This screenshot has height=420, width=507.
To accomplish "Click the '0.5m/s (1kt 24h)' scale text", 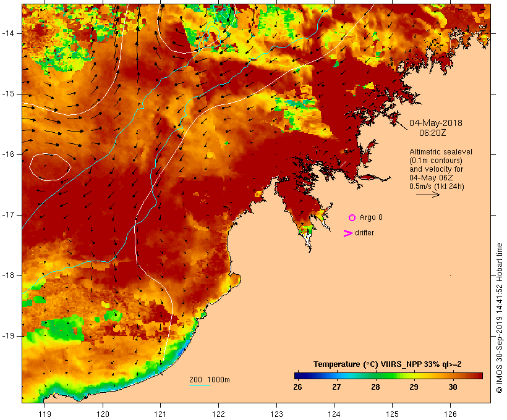I will [437, 187].
